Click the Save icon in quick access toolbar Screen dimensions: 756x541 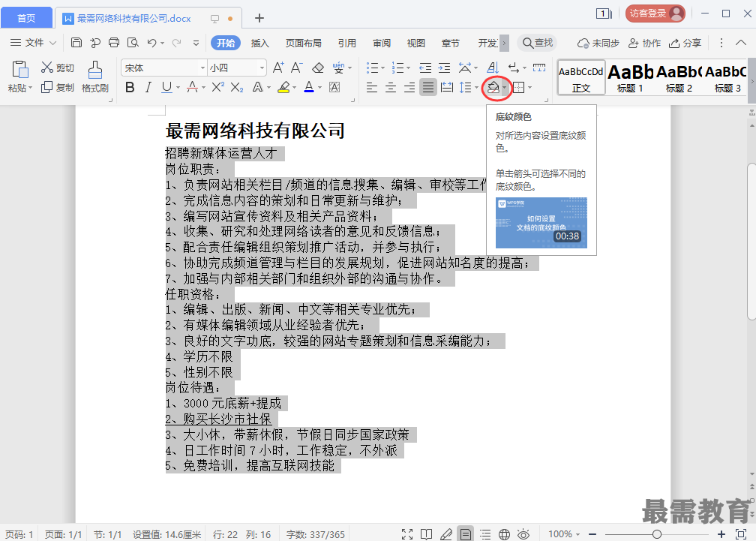(76, 43)
